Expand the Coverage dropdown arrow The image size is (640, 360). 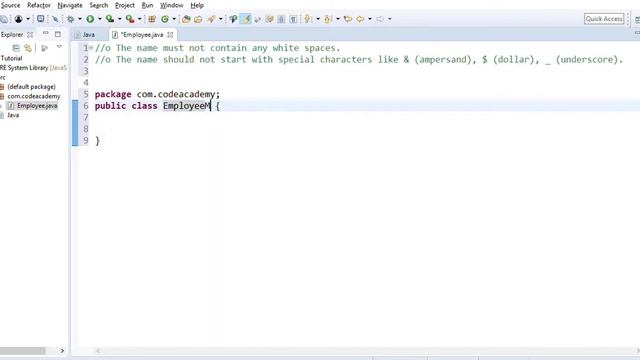pyautogui.click(x=120, y=19)
